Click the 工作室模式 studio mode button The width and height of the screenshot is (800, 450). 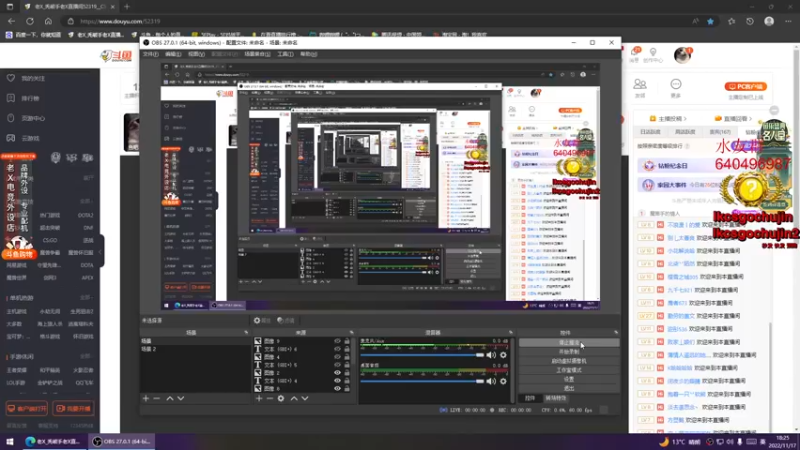point(569,370)
